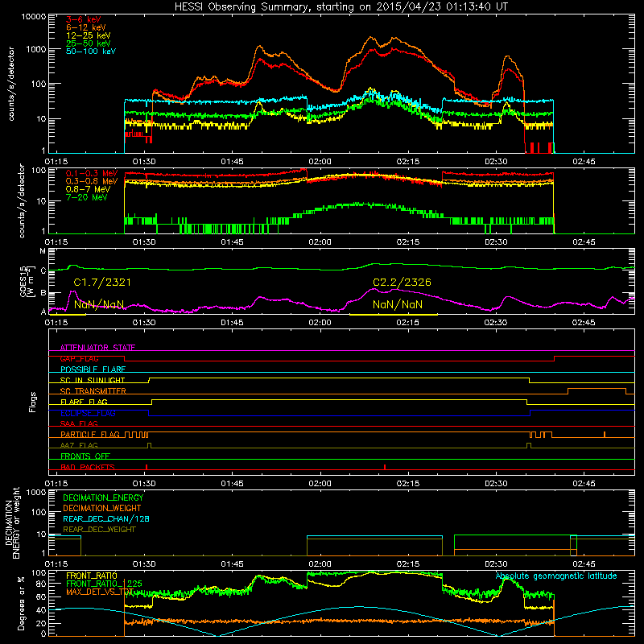Click the ATTENUATOR_STATE flag label
The width and height of the screenshot is (644, 644).
click(x=97, y=348)
